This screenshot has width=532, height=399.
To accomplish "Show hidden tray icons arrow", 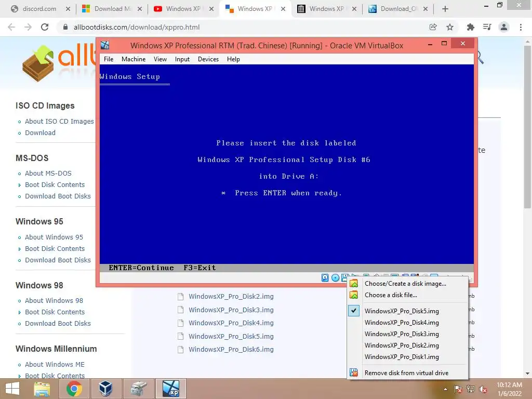I will tap(445, 389).
